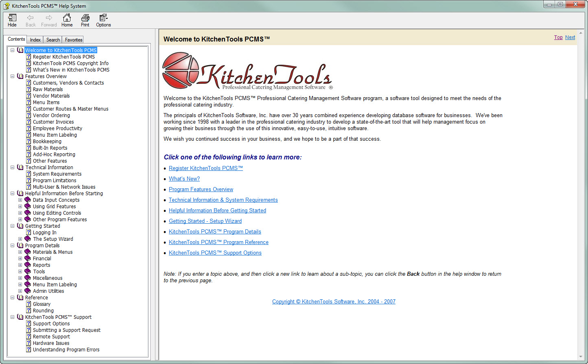This screenshot has width=588, height=364.
Task: Click the topic icon beside Raw Materials
Action: pos(29,89)
